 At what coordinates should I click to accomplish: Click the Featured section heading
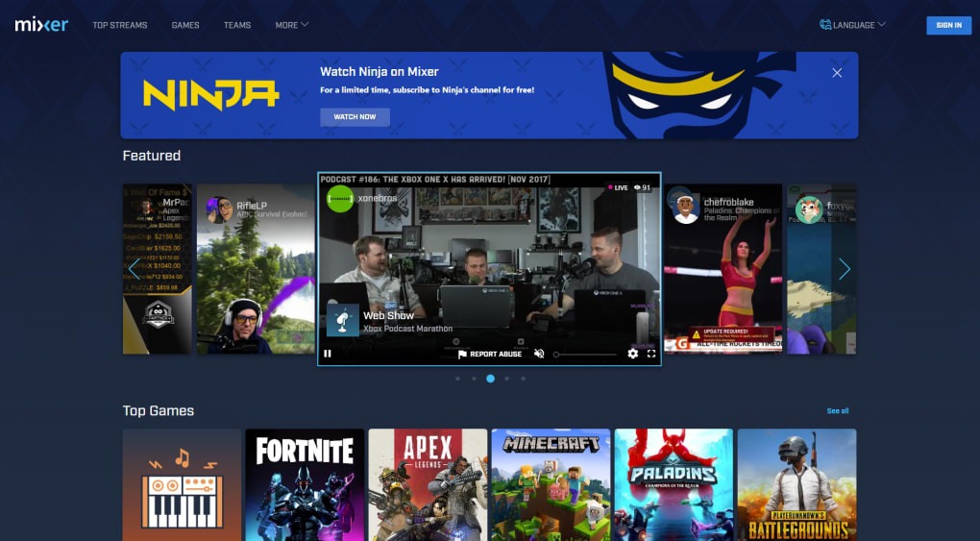pyautogui.click(x=151, y=156)
